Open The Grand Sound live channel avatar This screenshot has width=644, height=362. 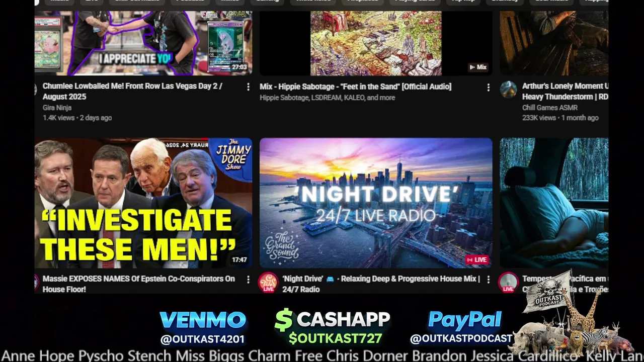pyautogui.click(x=268, y=282)
